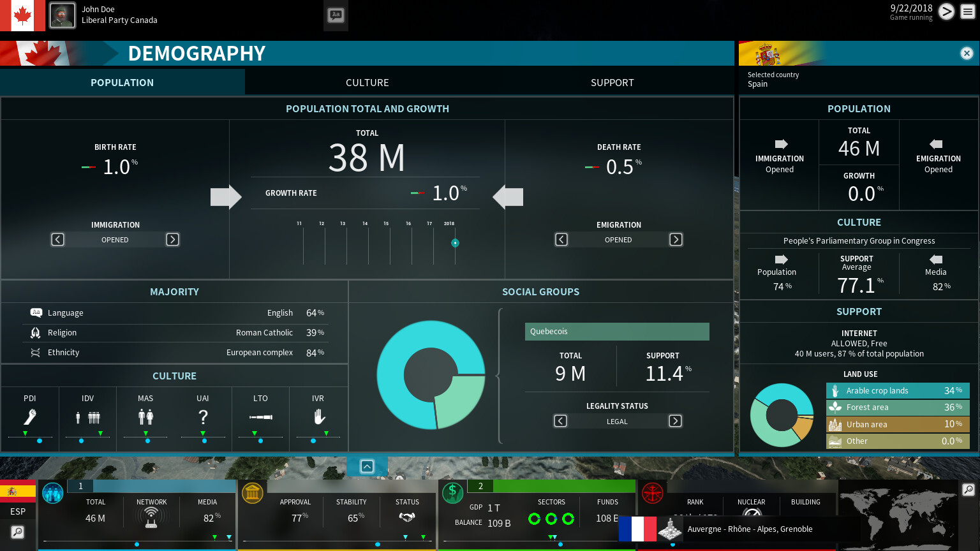Collapse the panel using the up chevron
The width and height of the screenshot is (980, 551).
367,466
